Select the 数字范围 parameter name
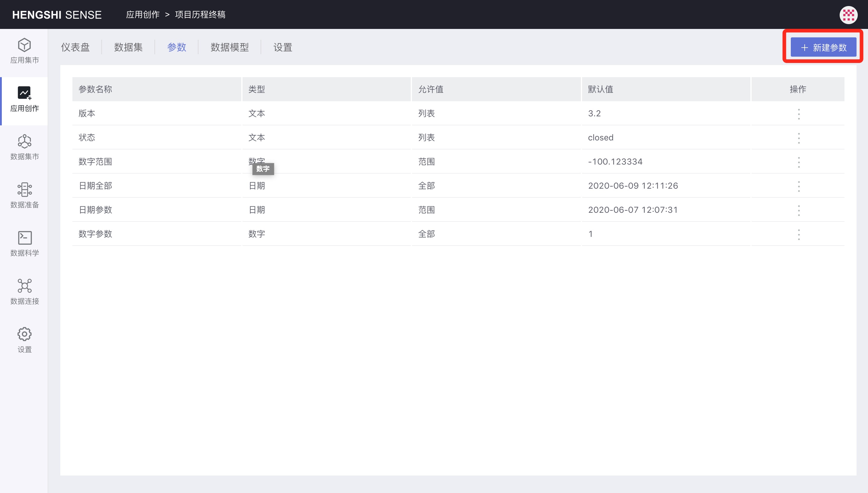The image size is (868, 493). [x=95, y=162]
